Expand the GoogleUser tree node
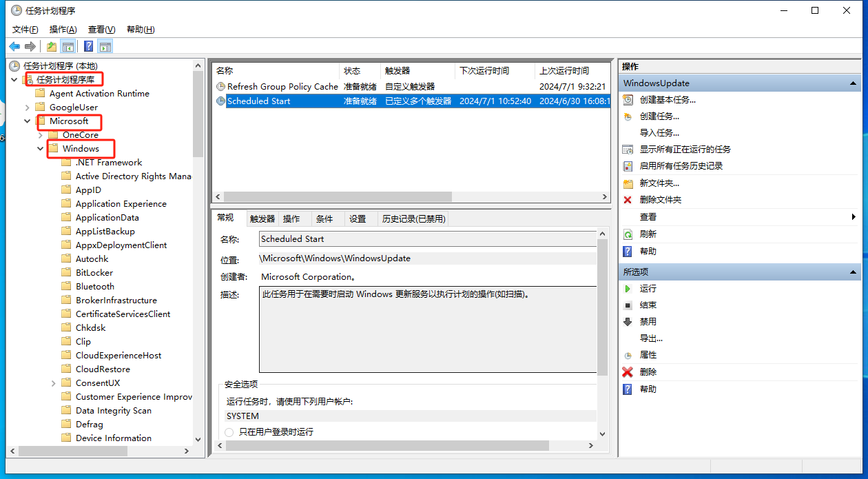The image size is (868, 479). (x=27, y=107)
